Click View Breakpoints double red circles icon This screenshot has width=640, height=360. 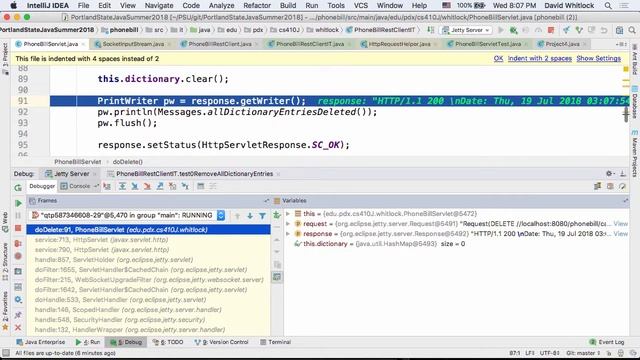click(18, 243)
